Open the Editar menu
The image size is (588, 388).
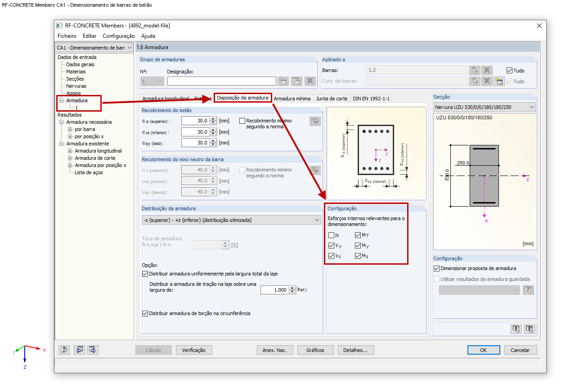click(x=90, y=36)
